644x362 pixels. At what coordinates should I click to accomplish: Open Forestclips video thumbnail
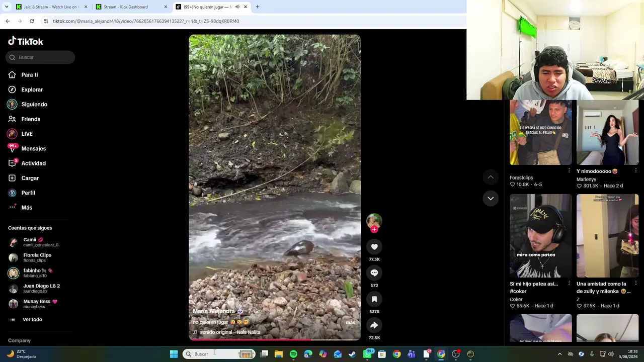point(541,132)
